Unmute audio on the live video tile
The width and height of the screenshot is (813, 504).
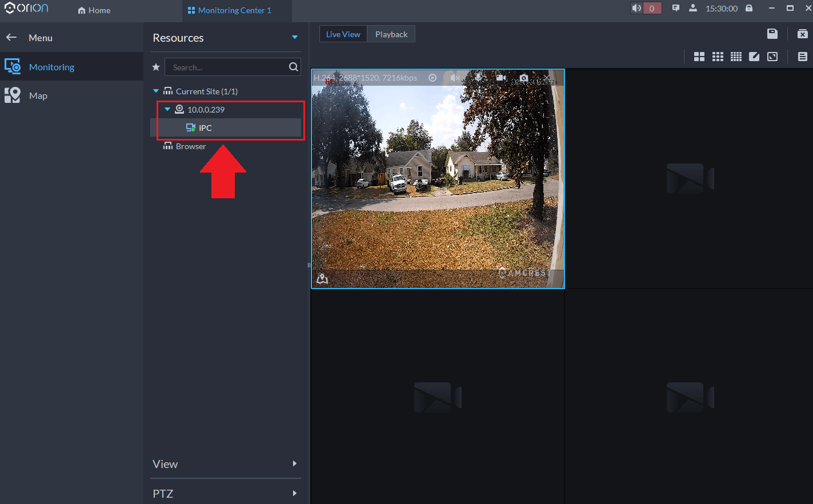455,78
